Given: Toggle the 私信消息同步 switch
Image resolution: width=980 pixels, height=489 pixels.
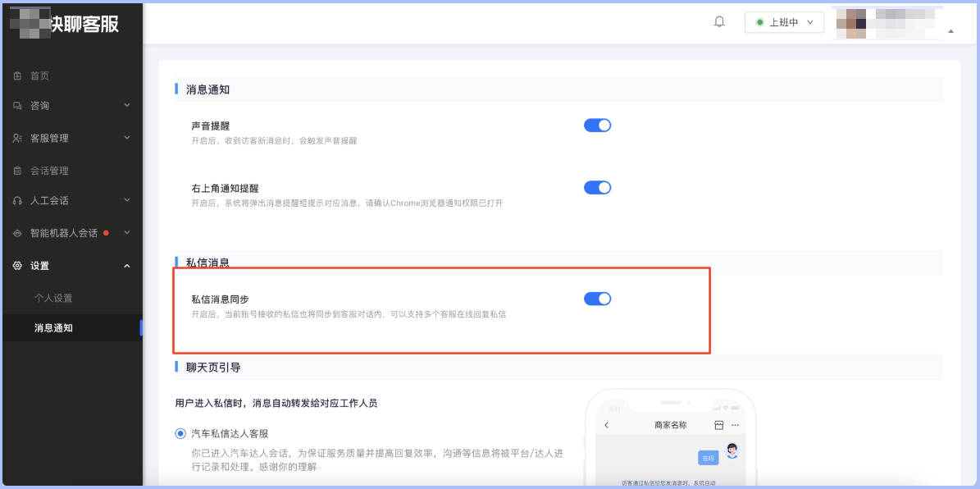Looking at the screenshot, I should click(597, 298).
